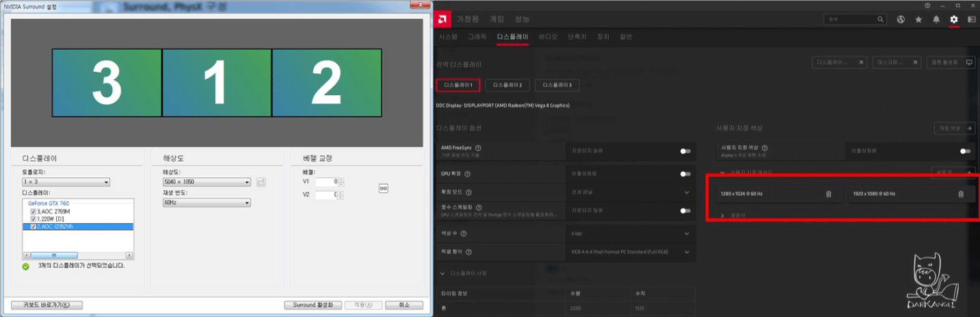The width and height of the screenshot is (980, 317).
Task: Click the 키보드 바로가기(K) button
Action: 47,305
